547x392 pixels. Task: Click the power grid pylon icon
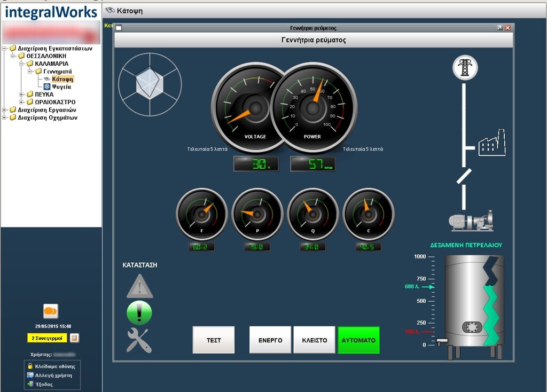[465, 68]
